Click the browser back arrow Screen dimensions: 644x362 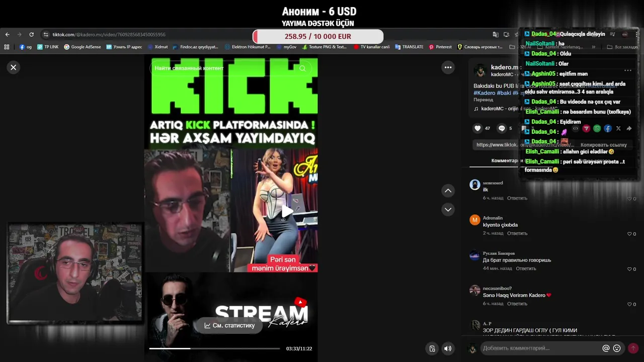coord(7,35)
